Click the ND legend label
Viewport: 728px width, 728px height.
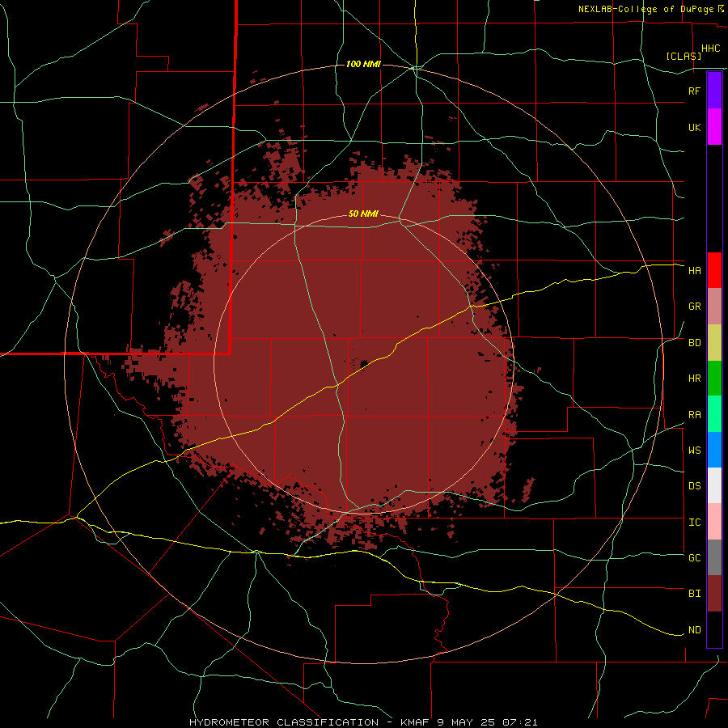694,630
